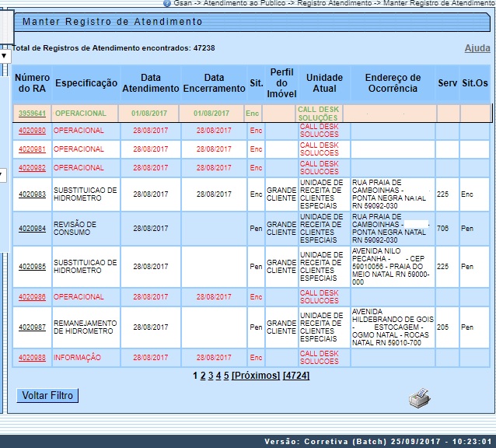Click the blue help icon beside Gsan breadcrumb
This screenshot has height=448, width=496.
(166, 4)
